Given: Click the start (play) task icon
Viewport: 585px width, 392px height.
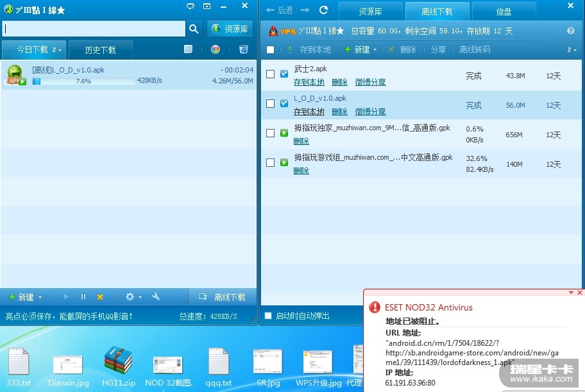Looking at the screenshot, I should [x=66, y=297].
